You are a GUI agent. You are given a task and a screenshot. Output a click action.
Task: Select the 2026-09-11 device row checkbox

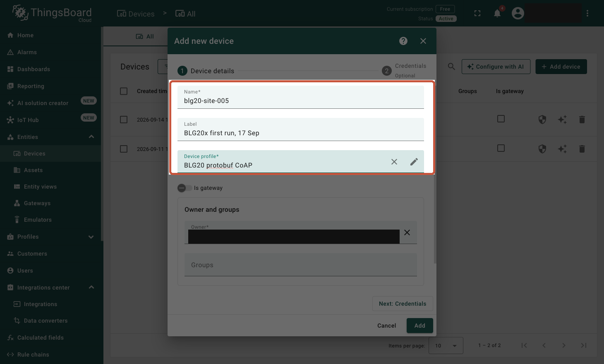(124, 149)
